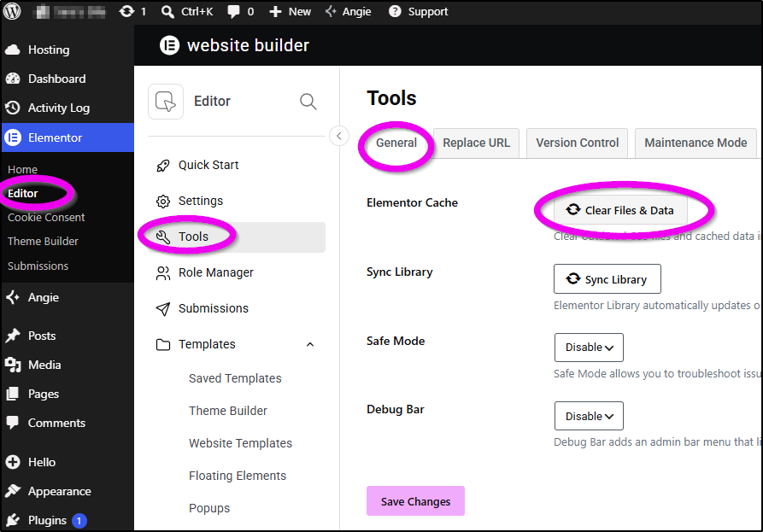Click the Save Changes button
The image size is (763, 532).
415,501
